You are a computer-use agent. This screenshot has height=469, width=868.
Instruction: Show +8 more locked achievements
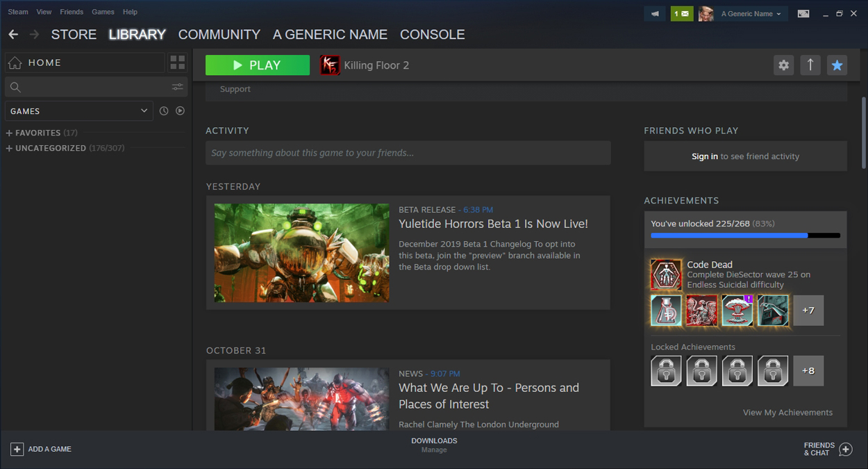[x=808, y=370]
